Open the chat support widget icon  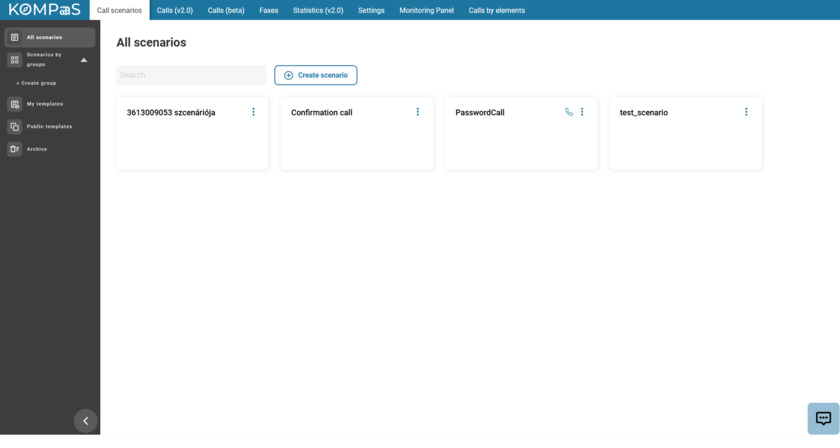point(823,418)
